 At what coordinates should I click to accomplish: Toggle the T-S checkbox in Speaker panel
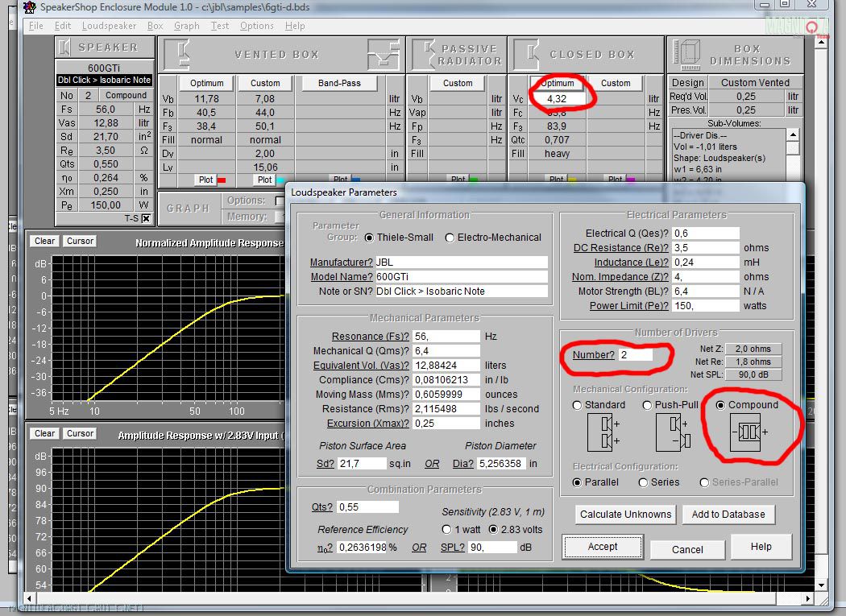coord(146,218)
